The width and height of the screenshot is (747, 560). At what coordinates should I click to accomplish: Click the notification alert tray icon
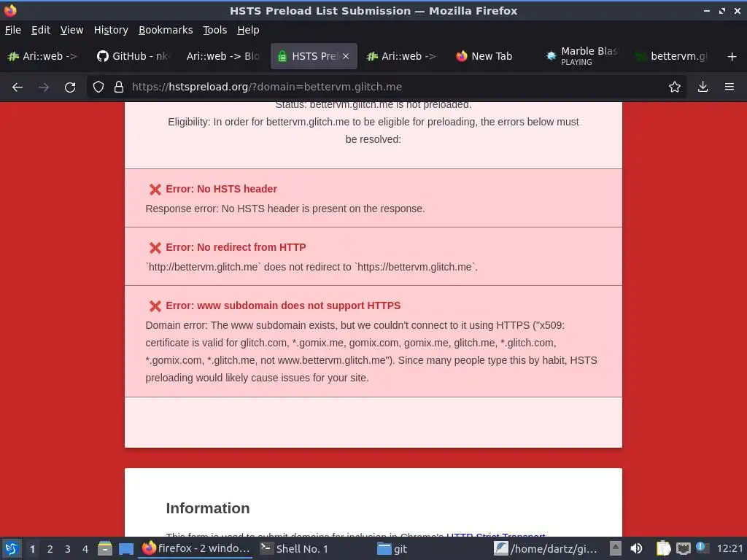point(702,547)
